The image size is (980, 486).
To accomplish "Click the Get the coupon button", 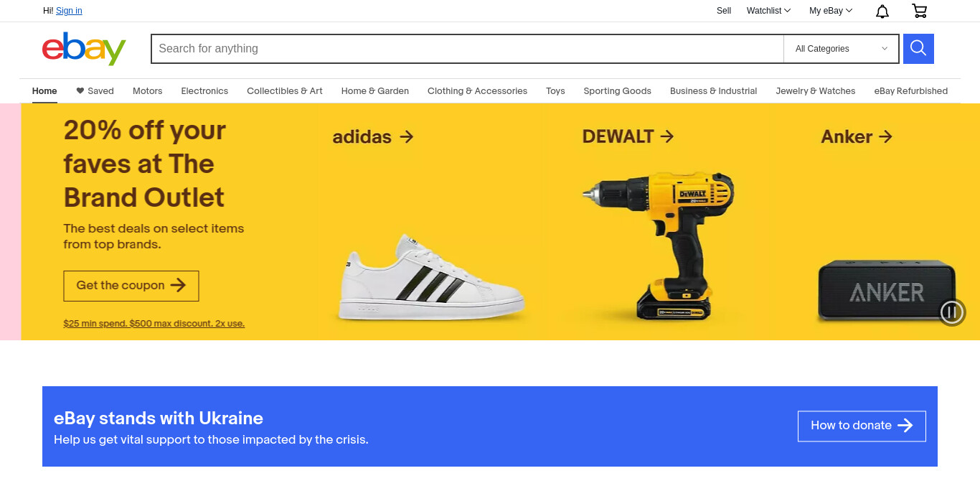I will (x=131, y=286).
